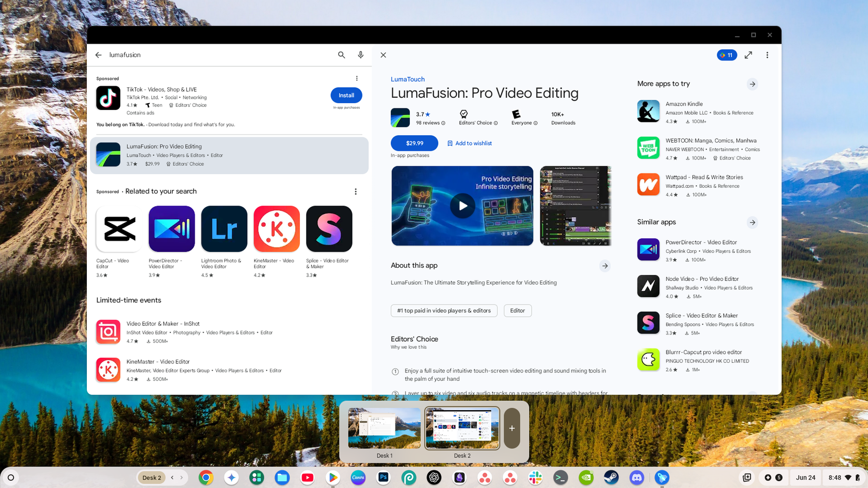This screenshot has width=868, height=488.
Task: Open the LumaFusion page overflow menu
Action: (767, 55)
